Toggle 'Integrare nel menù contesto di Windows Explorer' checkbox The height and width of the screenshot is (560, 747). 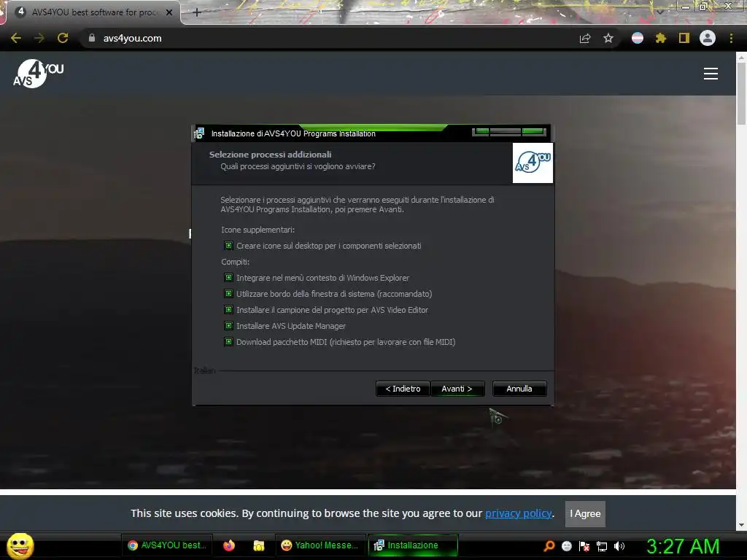(x=228, y=278)
